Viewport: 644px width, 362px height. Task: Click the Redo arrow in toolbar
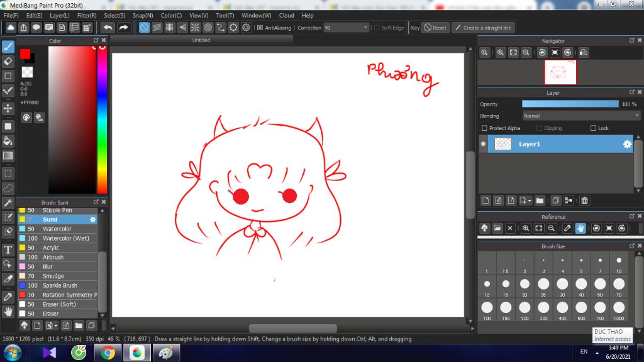click(x=123, y=28)
